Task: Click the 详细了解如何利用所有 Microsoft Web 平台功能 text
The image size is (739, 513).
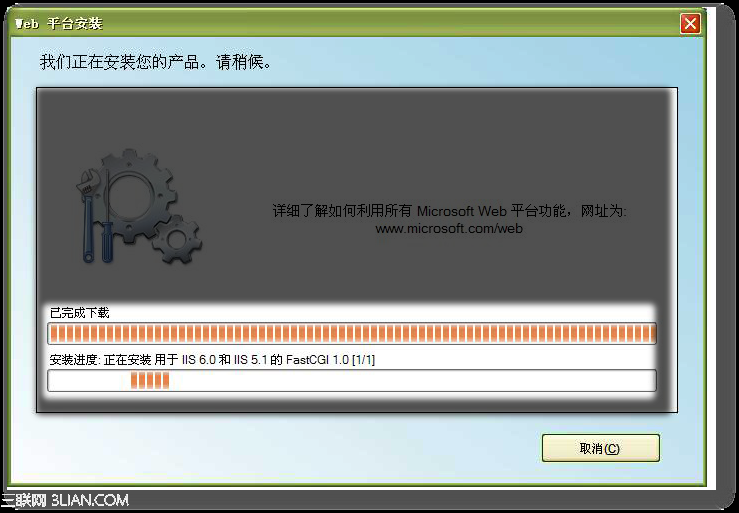Action: [450, 211]
